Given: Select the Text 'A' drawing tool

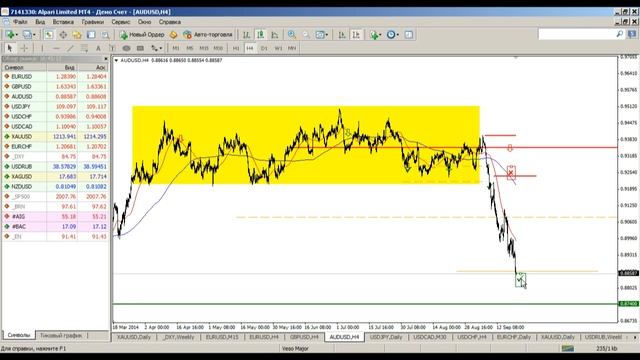Looking at the screenshot, I should 98,48.
